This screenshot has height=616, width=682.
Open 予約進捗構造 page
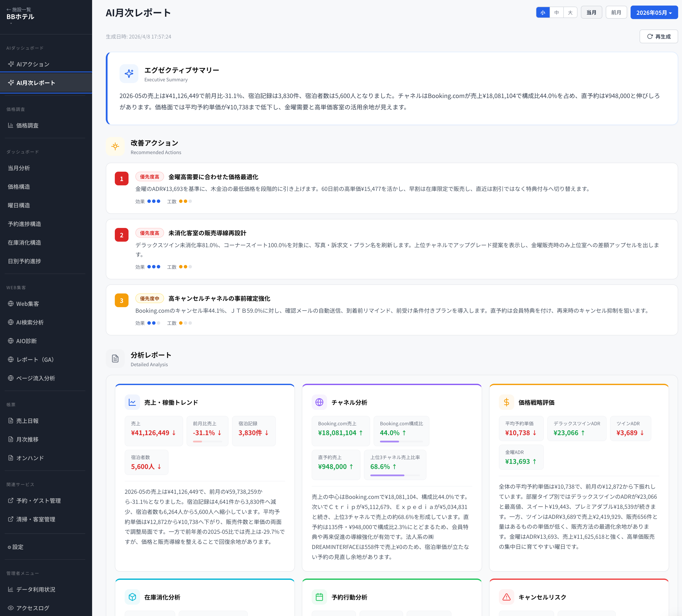(24, 224)
